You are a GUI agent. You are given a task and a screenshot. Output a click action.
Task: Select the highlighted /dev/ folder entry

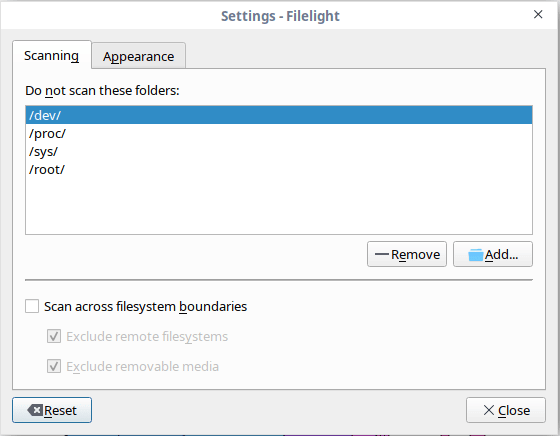[279, 115]
